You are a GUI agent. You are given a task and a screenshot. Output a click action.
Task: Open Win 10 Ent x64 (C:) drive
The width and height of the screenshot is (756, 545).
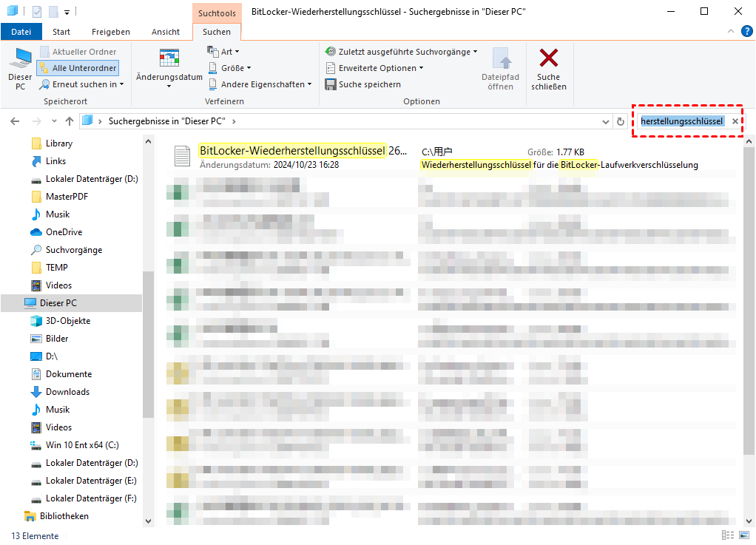82,445
